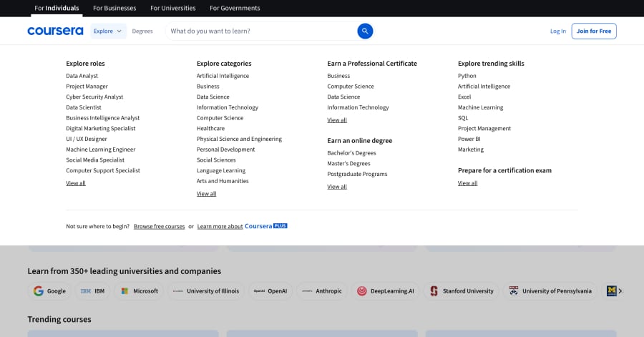The height and width of the screenshot is (337, 644).
Task: Open the University of Illinois partner chip
Action: (x=206, y=291)
